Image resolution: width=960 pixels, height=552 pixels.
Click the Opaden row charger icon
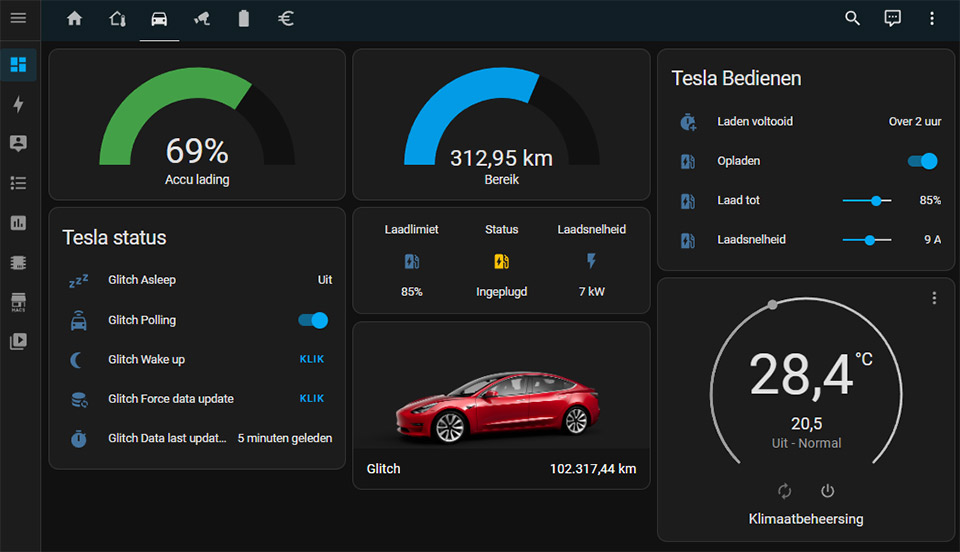point(688,162)
